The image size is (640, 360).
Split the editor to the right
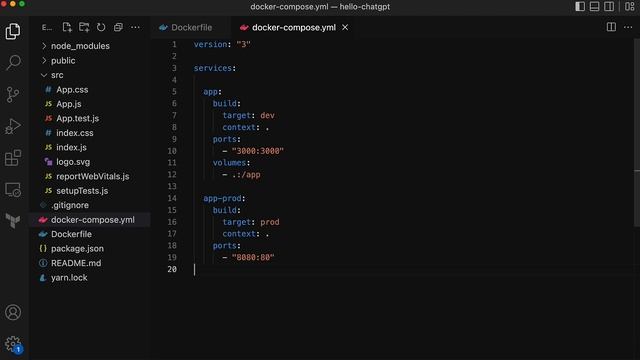pyautogui.click(x=611, y=27)
